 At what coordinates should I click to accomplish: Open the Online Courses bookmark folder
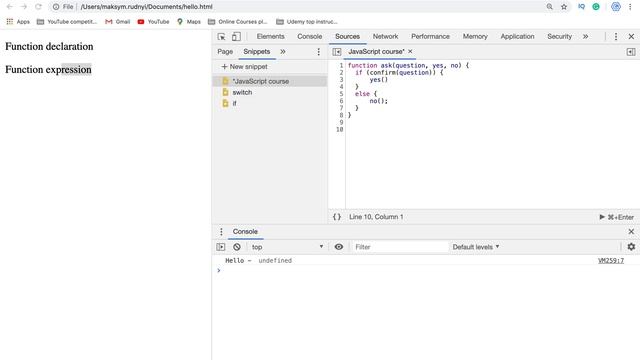(x=238, y=22)
